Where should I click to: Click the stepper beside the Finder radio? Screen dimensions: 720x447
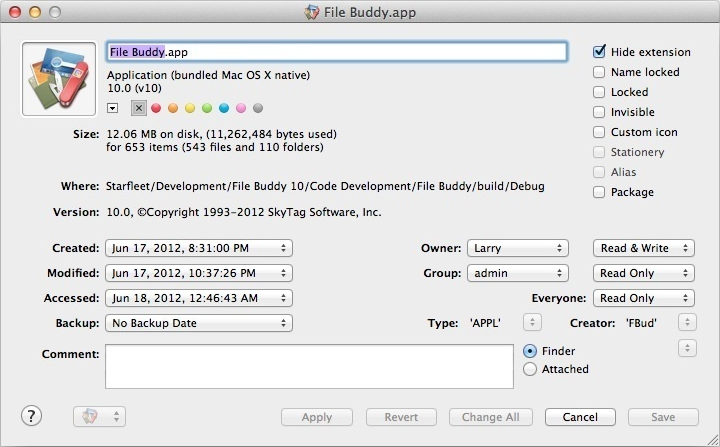(x=687, y=348)
